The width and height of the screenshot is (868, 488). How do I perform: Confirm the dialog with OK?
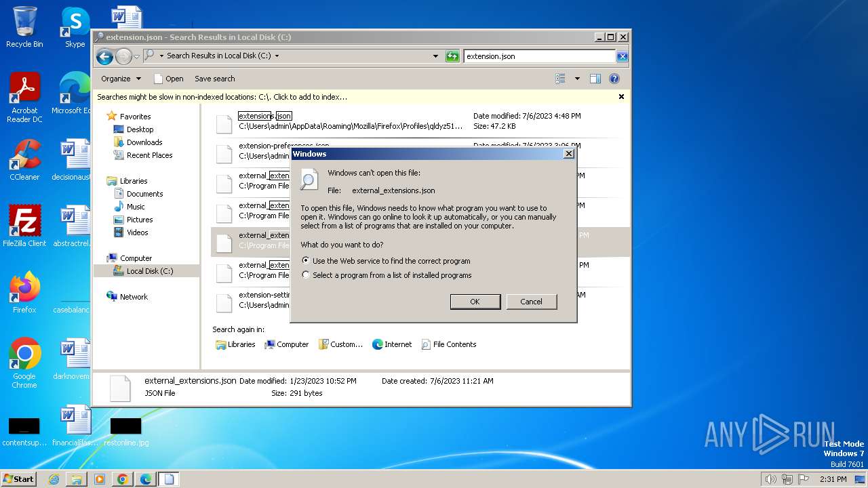(x=475, y=302)
